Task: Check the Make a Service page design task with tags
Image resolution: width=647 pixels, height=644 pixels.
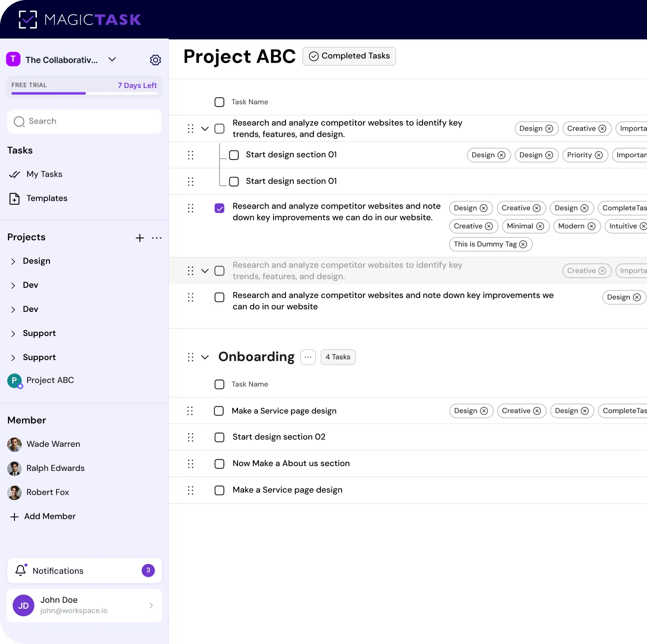Action: click(x=219, y=411)
